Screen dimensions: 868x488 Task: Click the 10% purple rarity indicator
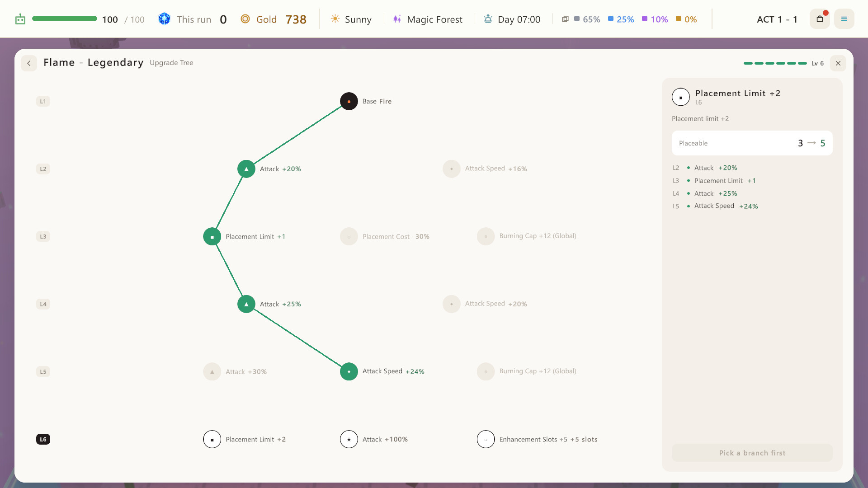point(655,19)
